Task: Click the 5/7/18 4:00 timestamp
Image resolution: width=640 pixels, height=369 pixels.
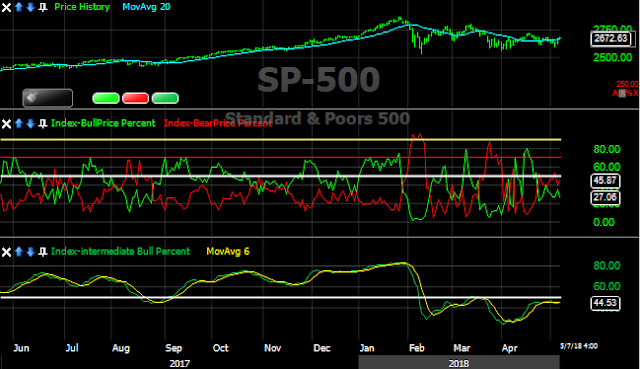Action: tap(579, 346)
